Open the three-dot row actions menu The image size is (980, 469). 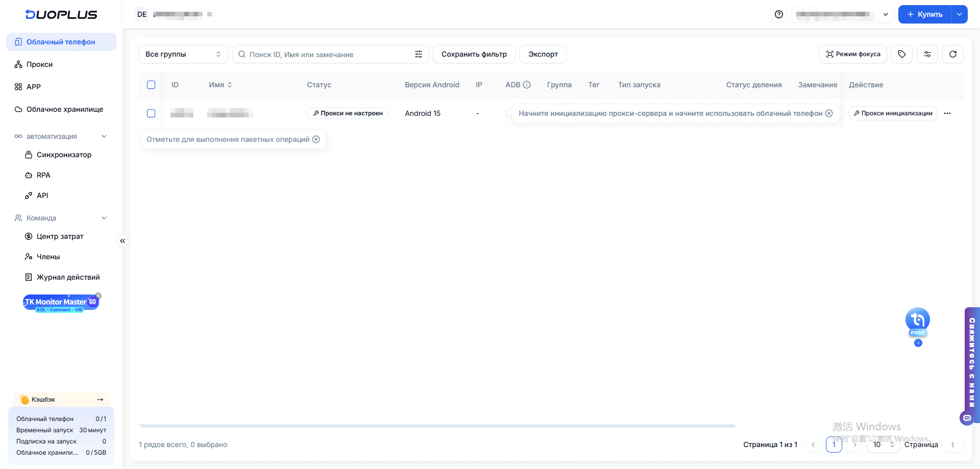(947, 113)
